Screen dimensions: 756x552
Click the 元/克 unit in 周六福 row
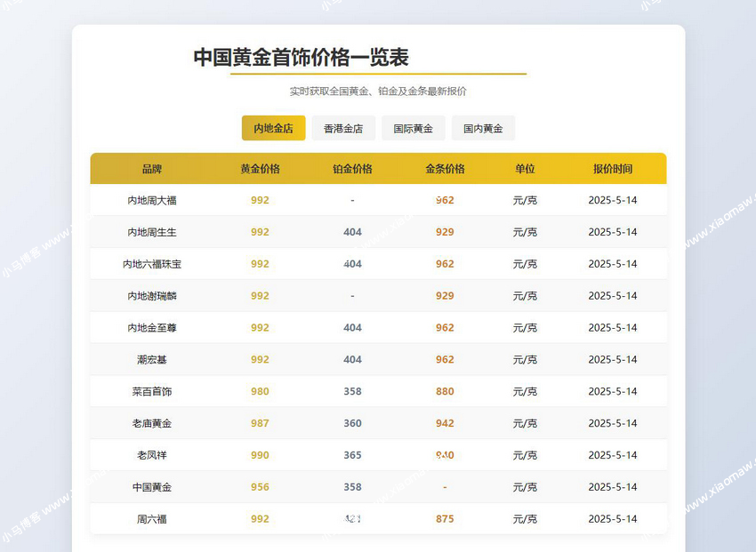pyautogui.click(x=525, y=519)
